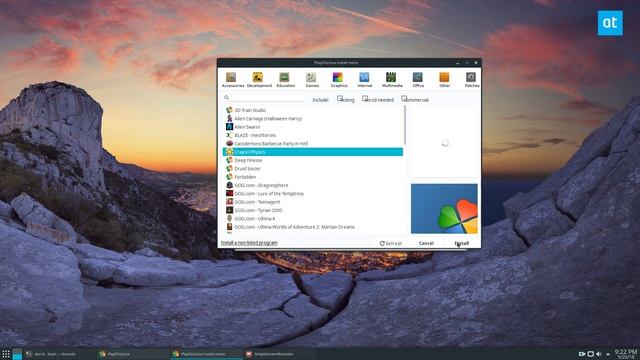Click the program list vertical scrollbar
Image resolution: width=640 pixels, height=360 pixels.
405,125
